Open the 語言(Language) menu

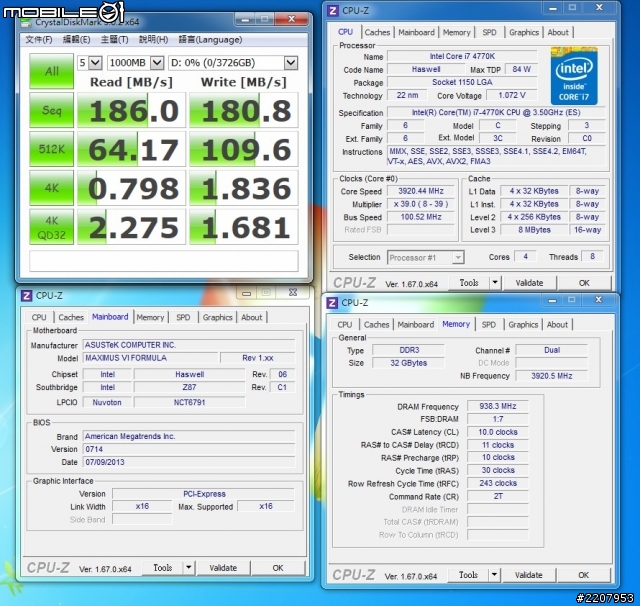click(x=210, y=40)
